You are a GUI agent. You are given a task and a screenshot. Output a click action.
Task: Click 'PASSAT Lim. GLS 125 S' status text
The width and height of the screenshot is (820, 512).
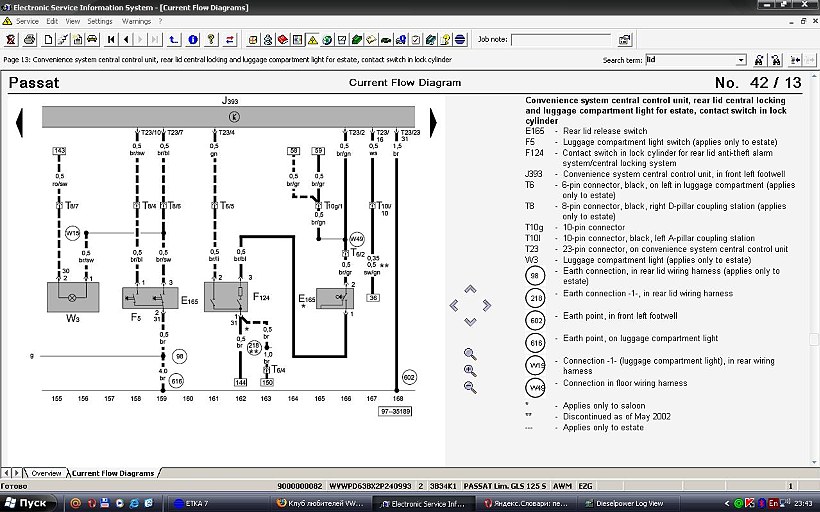tap(505, 486)
